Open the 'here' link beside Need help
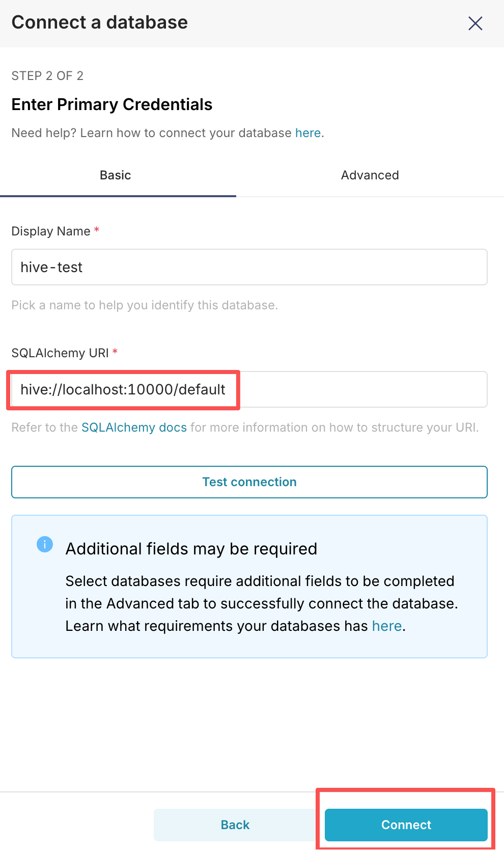Viewport: 504px width, 850px height. (x=308, y=133)
